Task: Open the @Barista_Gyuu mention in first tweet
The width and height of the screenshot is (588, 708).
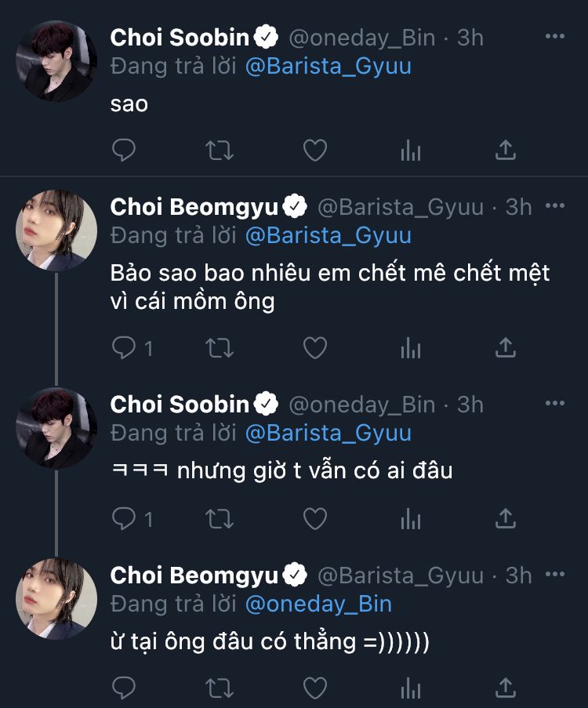Action: point(328,66)
